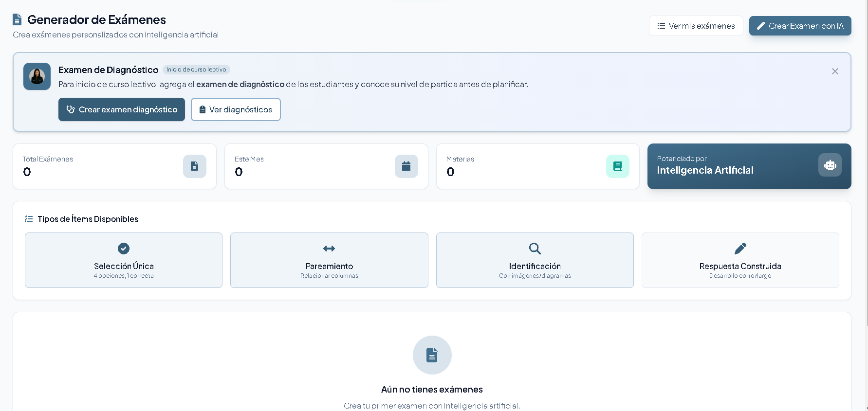Start Crear examen diagnóstico
This screenshot has height=411, width=868.
click(122, 109)
